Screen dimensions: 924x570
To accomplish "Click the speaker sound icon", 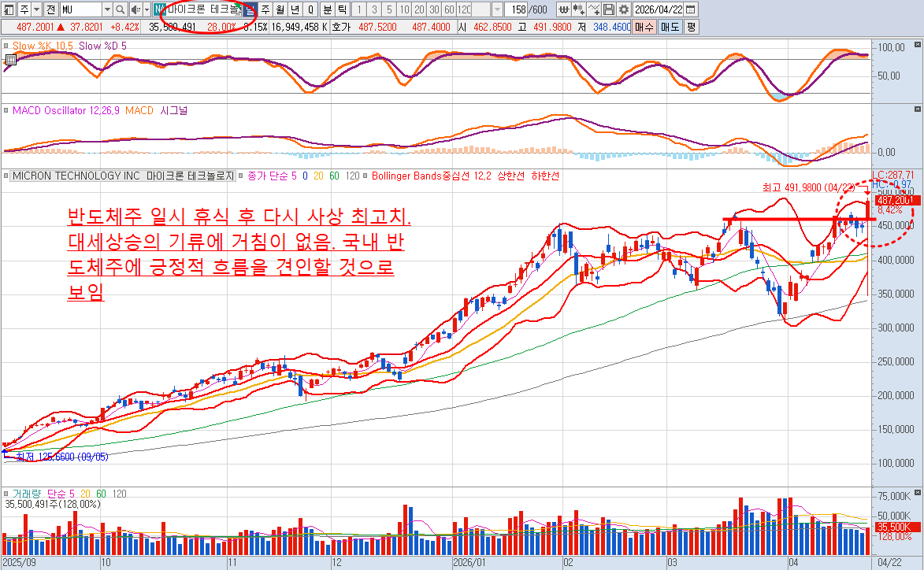I will click(x=135, y=9).
